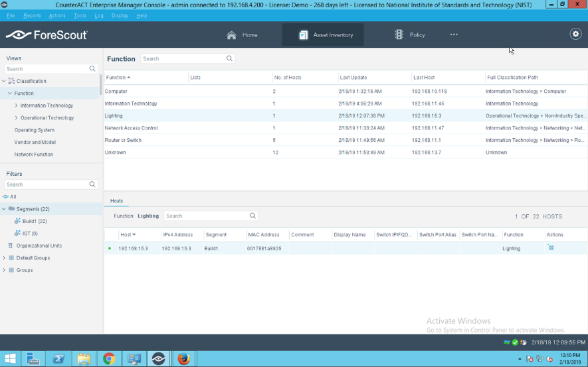
Task: Select Network Function in Views
Action: coord(34,154)
